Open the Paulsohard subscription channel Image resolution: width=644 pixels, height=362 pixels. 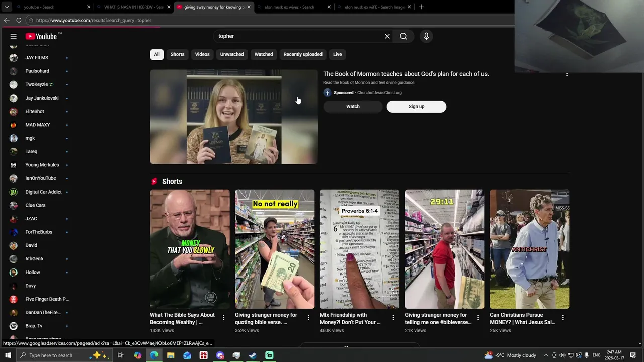tap(37, 71)
